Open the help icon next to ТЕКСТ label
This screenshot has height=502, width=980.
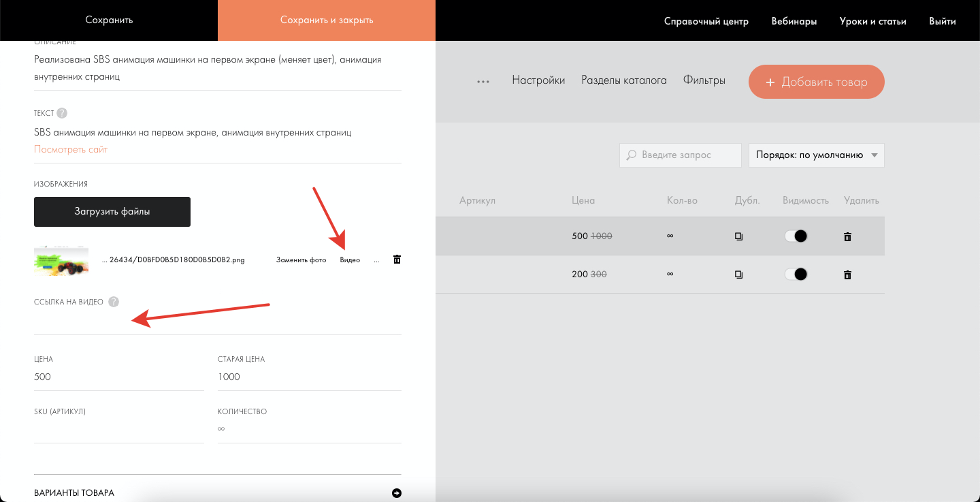point(62,113)
